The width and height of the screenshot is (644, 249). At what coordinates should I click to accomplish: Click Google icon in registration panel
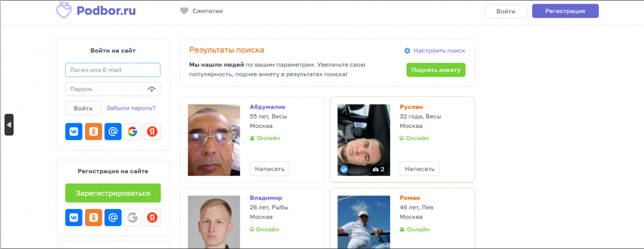point(133,217)
